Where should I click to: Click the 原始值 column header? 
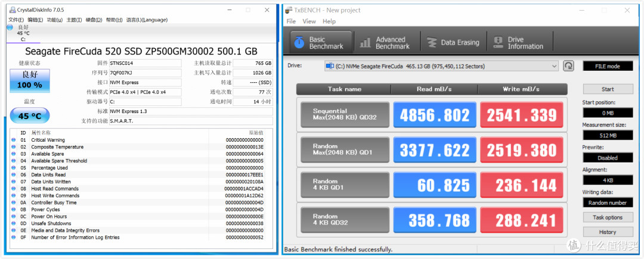coord(256,133)
